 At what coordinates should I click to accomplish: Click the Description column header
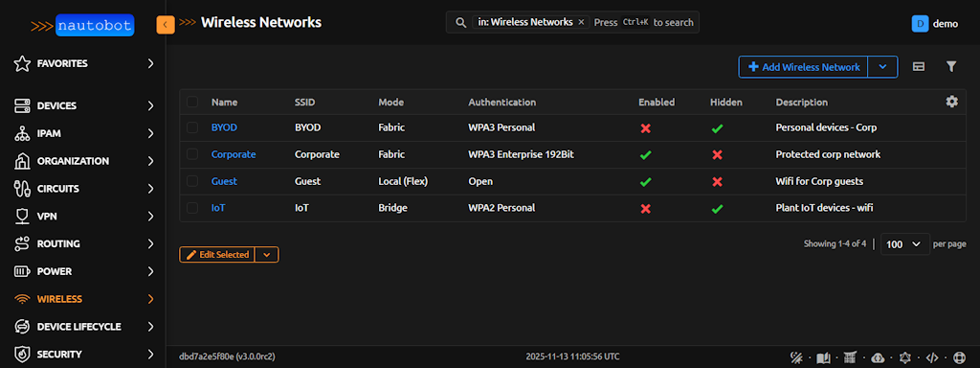click(801, 102)
